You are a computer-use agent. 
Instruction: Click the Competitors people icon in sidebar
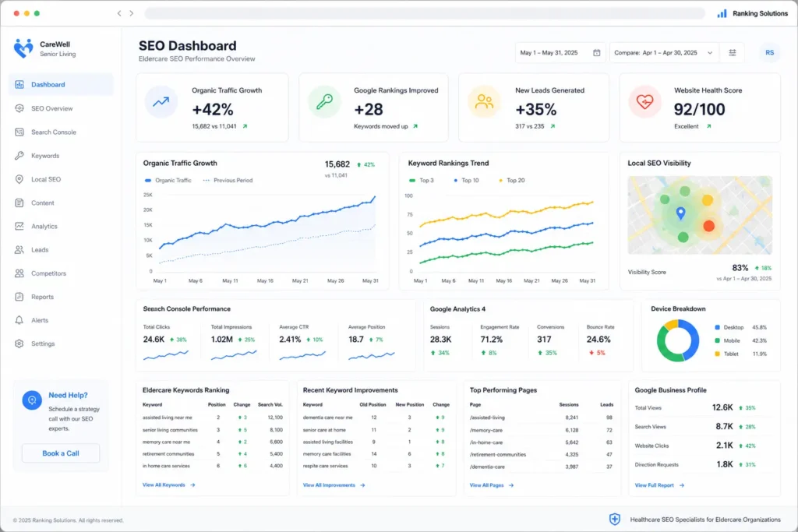pos(19,273)
